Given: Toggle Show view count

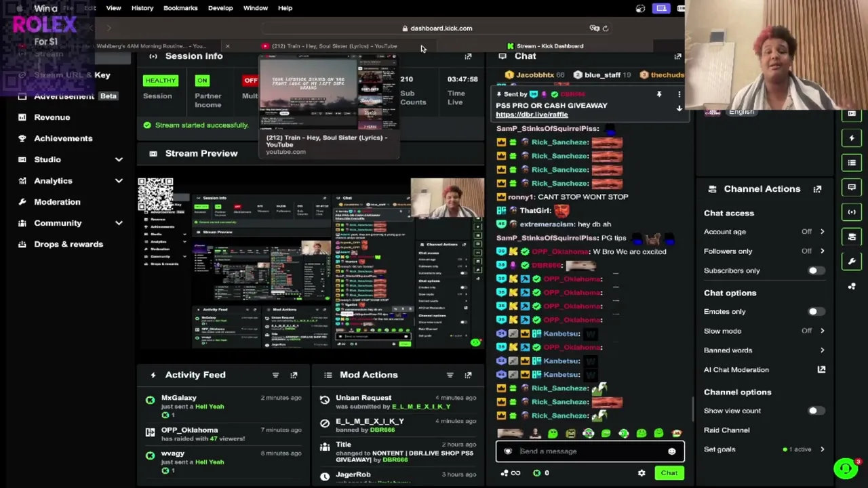Looking at the screenshot, I should [816, 411].
